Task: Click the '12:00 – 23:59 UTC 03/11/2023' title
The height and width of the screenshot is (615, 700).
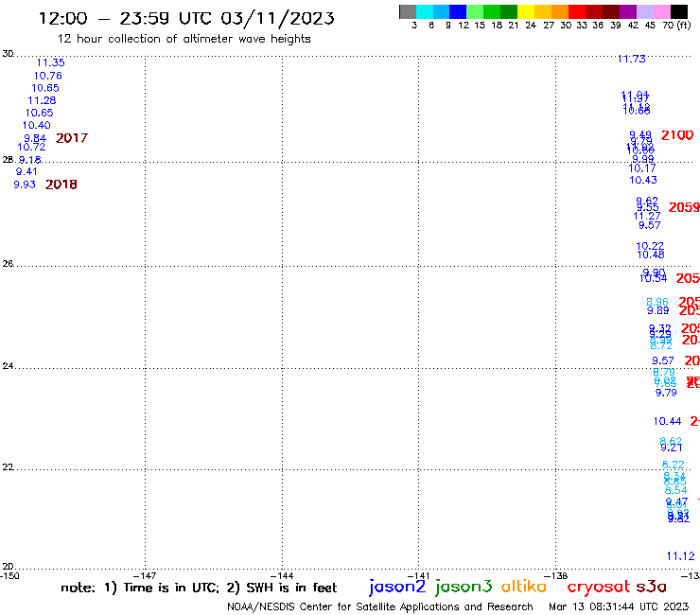Action: (x=186, y=18)
